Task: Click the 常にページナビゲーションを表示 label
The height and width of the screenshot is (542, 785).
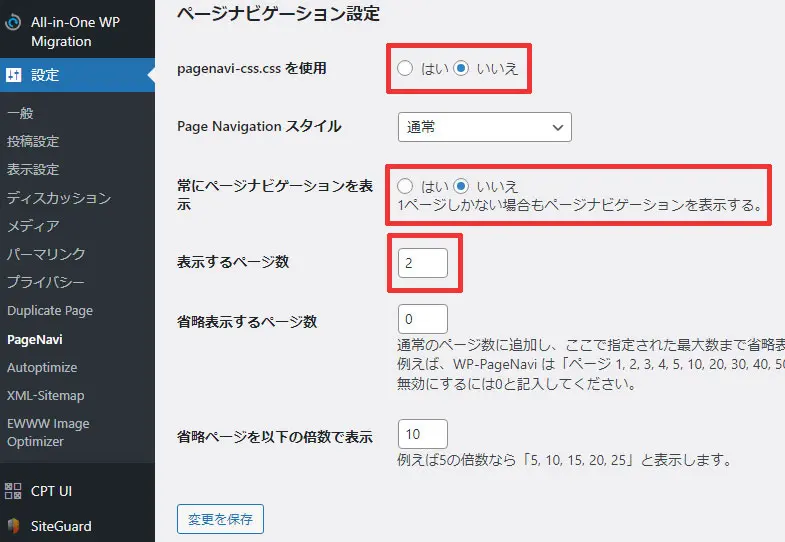Action: pos(275,195)
